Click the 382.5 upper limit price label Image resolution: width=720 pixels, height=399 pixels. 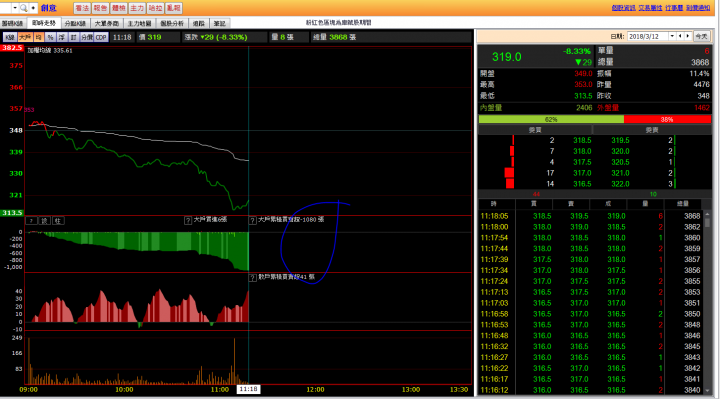click(12, 48)
